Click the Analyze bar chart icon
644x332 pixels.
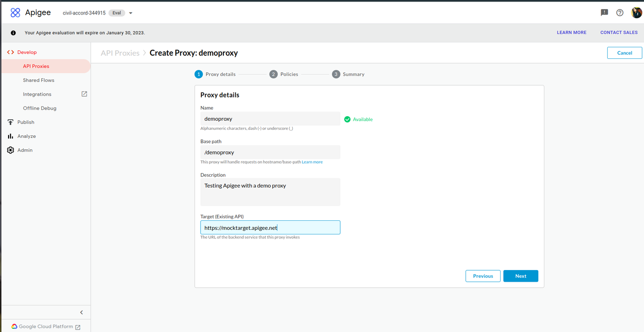point(11,136)
